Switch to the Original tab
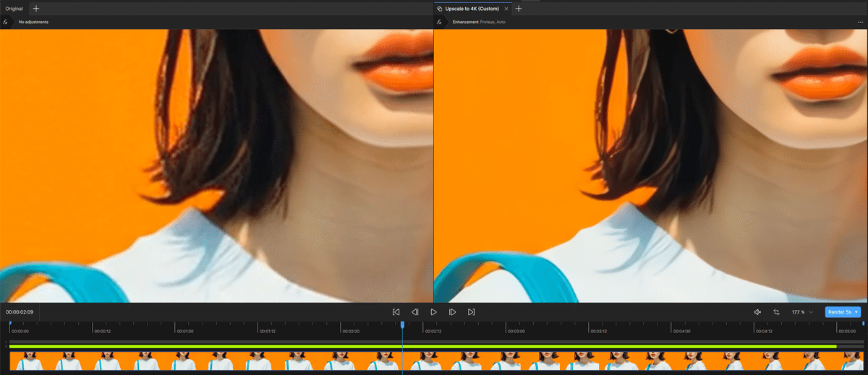The image size is (868, 375). (x=14, y=9)
